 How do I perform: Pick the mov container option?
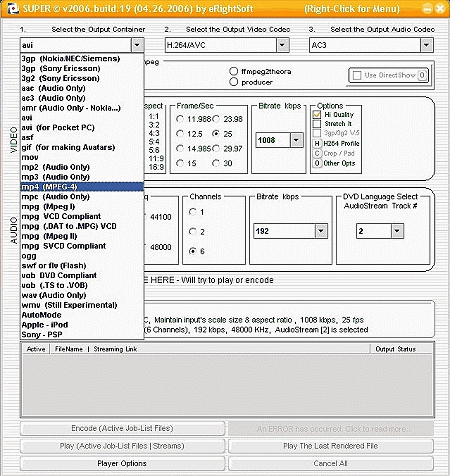point(82,157)
